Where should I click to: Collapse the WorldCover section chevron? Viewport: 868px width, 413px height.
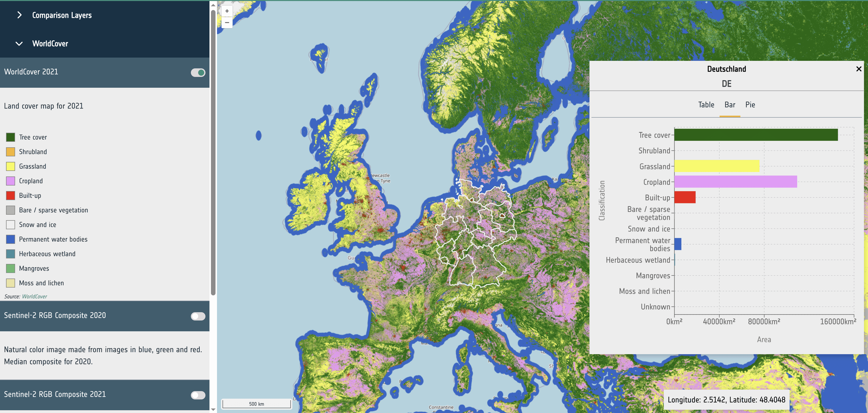coord(19,43)
